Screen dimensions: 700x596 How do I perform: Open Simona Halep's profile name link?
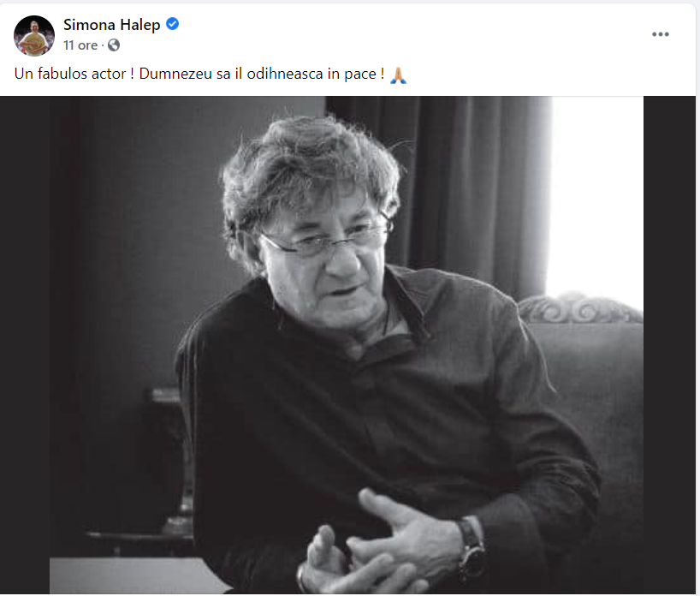(x=111, y=25)
